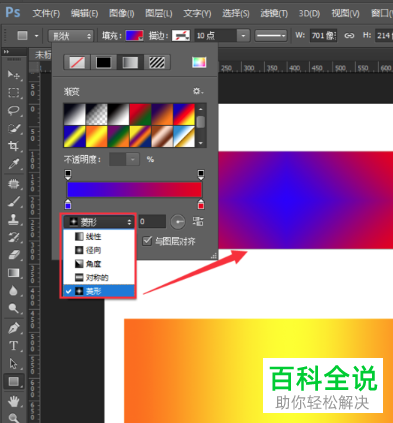
Task: Expand the 10 point stroke width dropdown
Action: [243, 35]
